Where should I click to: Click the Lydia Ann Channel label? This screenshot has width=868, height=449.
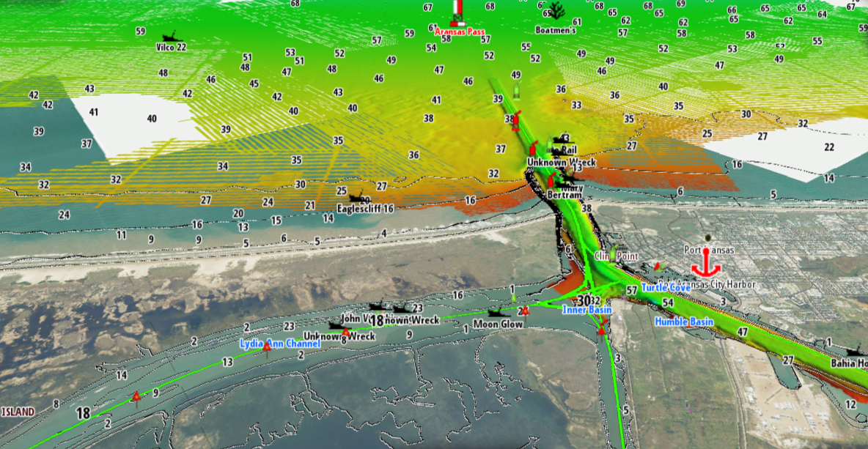point(280,344)
